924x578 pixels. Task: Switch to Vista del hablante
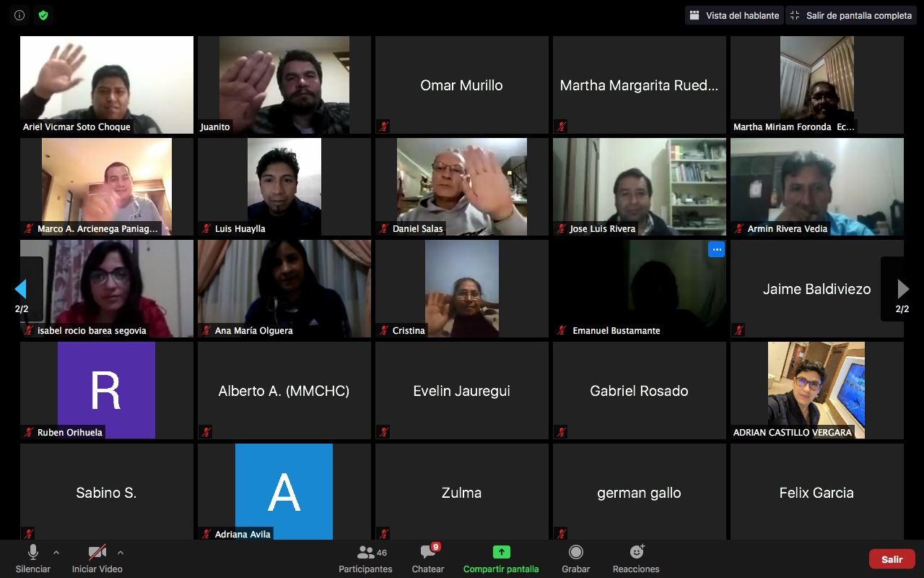pyautogui.click(x=734, y=15)
